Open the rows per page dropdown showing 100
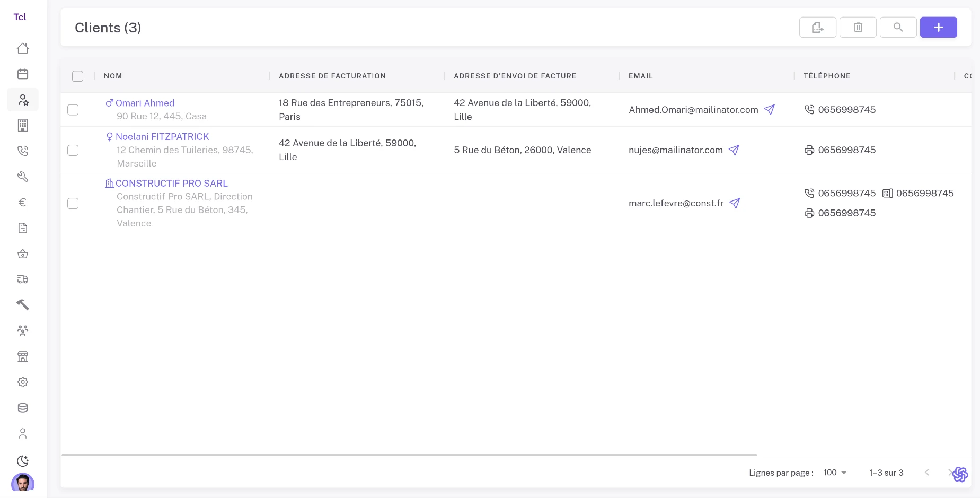980x498 pixels. (835, 473)
